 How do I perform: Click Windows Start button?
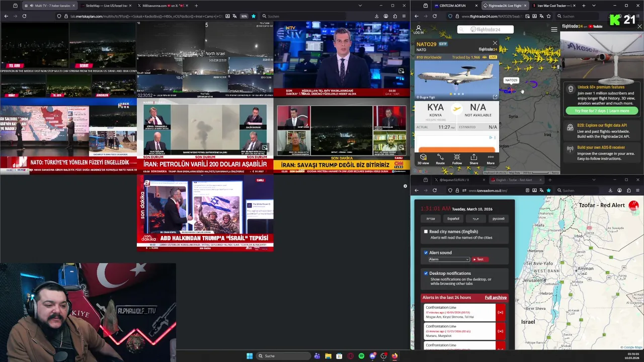click(250, 356)
